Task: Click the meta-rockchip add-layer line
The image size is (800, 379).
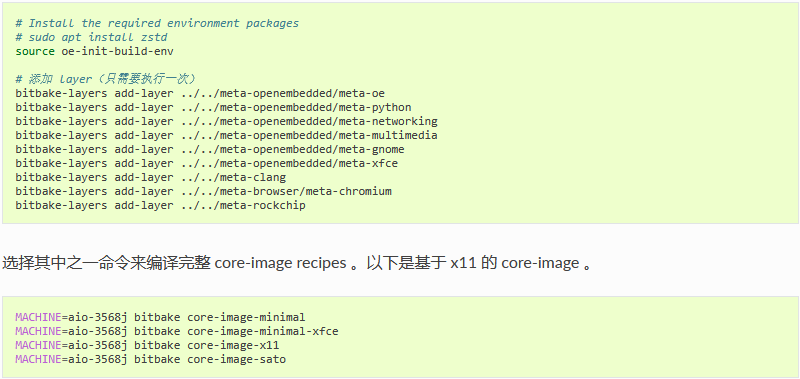Action: click(x=160, y=206)
